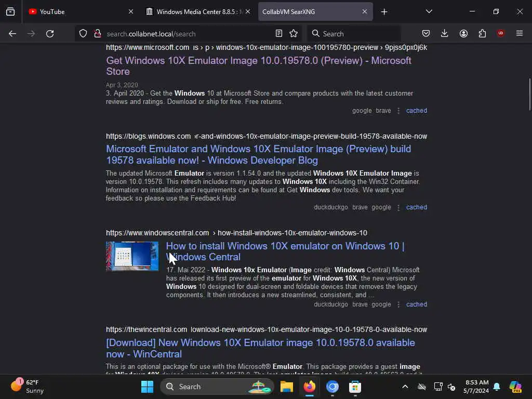Viewport: 532px width, 399px height.
Task: Toggle reader view
Action: (279, 34)
